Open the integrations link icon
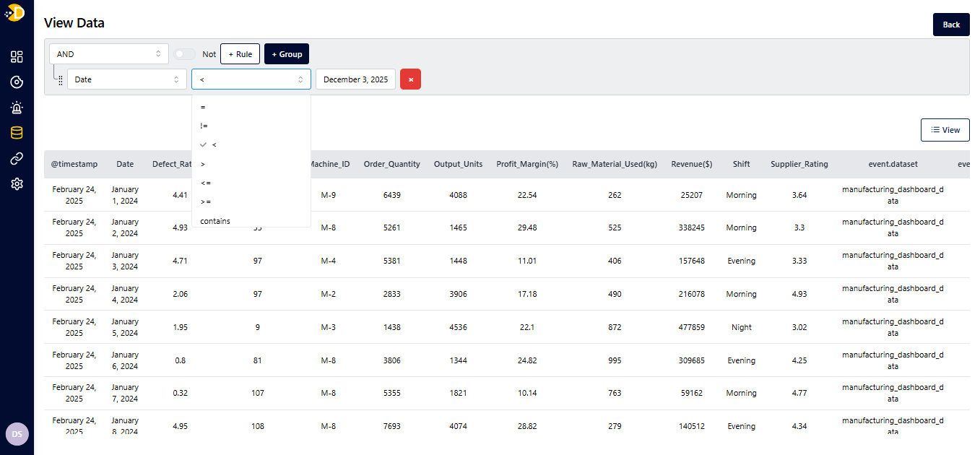980x455 pixels. pyautogui.click(x=17, y=159)
